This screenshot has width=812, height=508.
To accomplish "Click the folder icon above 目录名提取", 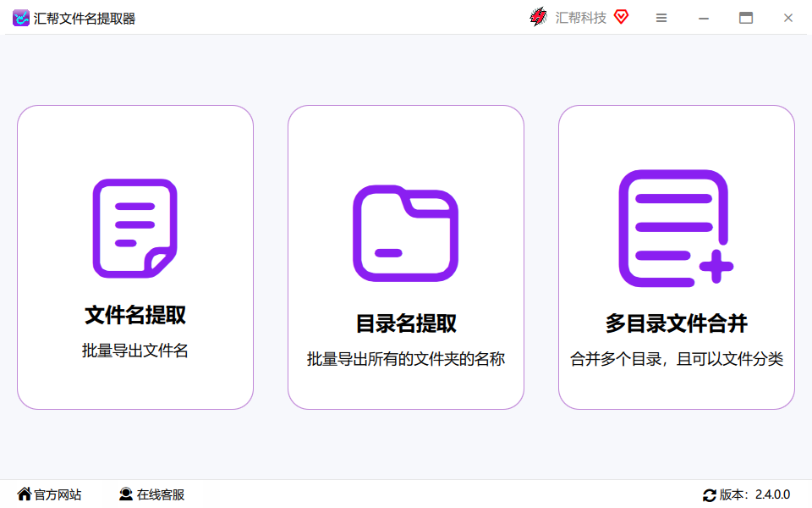I will point(405,231).
